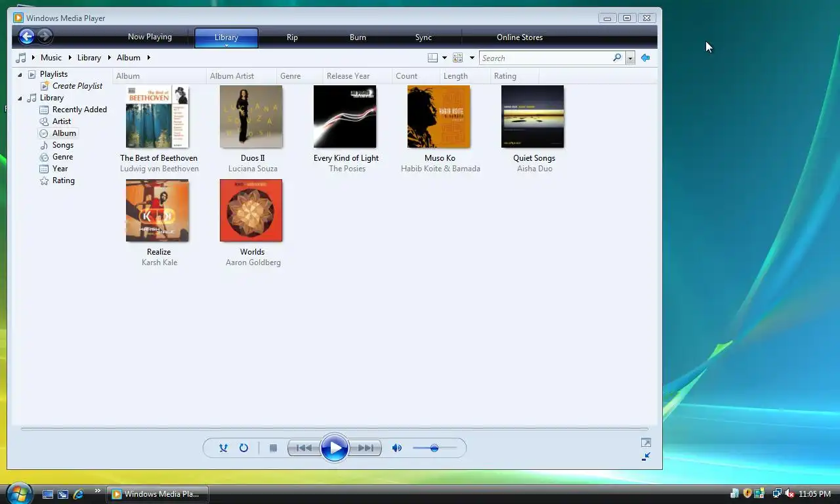Click the taskbar volume tray icon

coord(789,493)
